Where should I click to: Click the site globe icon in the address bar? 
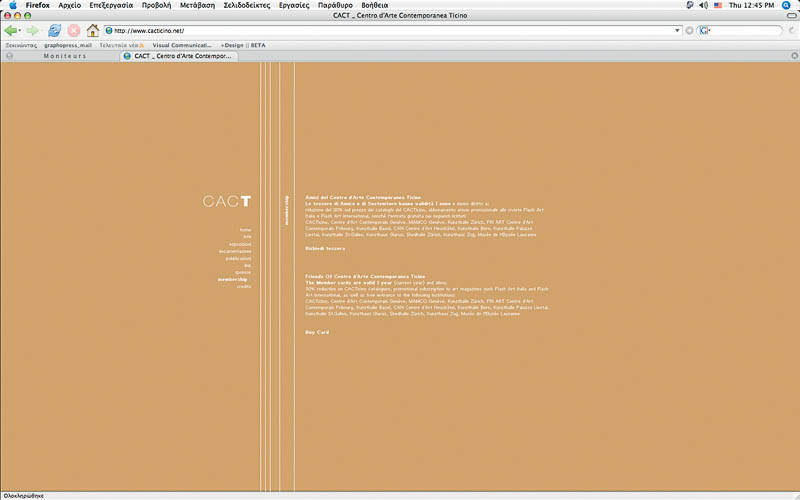coord(109,31)
